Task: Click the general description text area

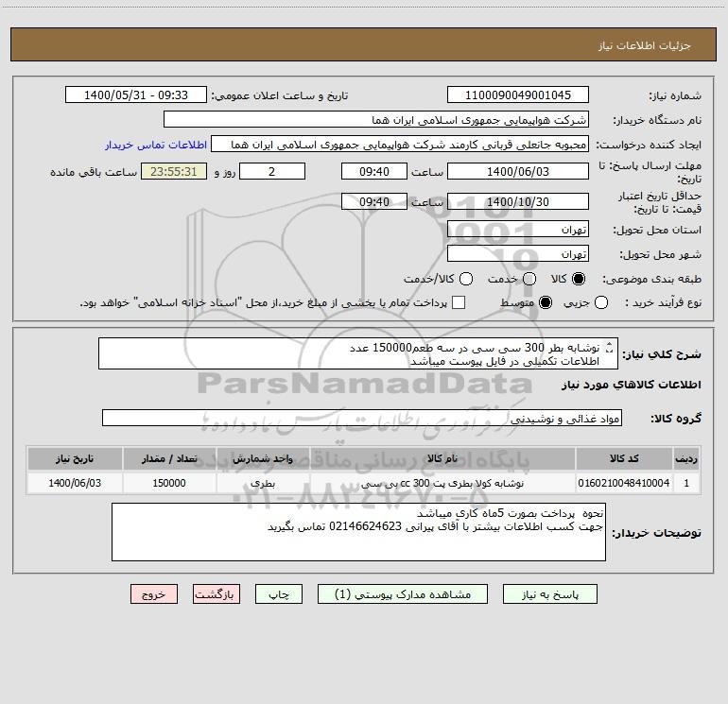Action: pos(358,354)
